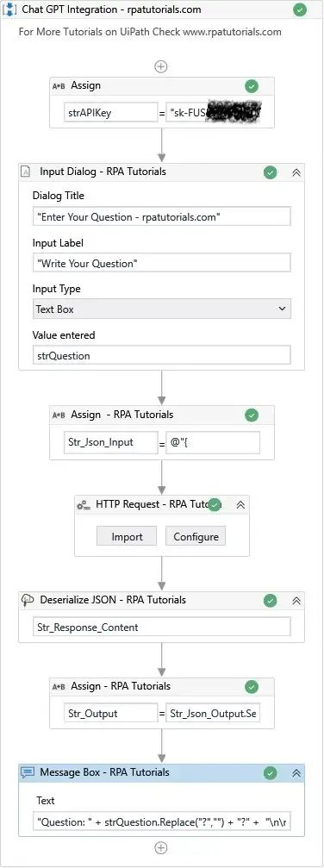Click green checkmark on strAPIKey Assign activity

pos(252,86)
